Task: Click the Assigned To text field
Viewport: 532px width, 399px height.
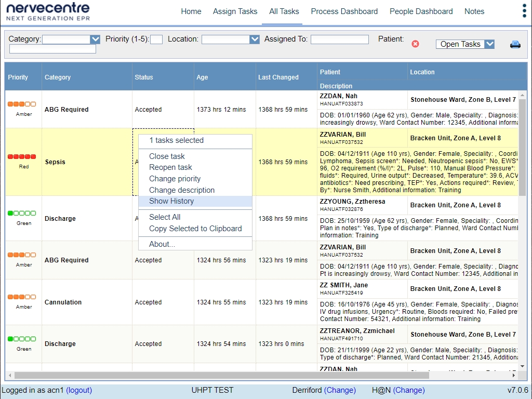Action: [340, 39]
